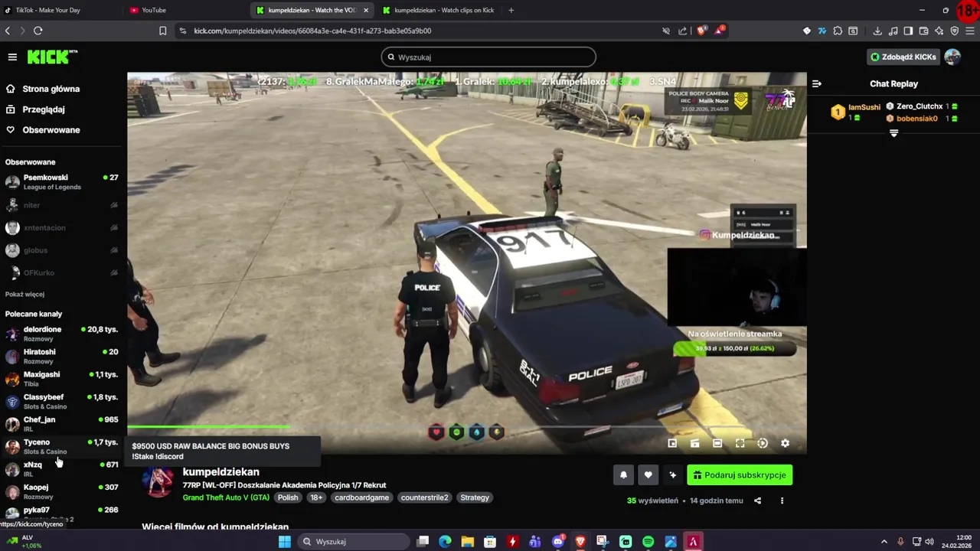
Task: Toggle fullscreen video mode
Action: tap(740, 443)
